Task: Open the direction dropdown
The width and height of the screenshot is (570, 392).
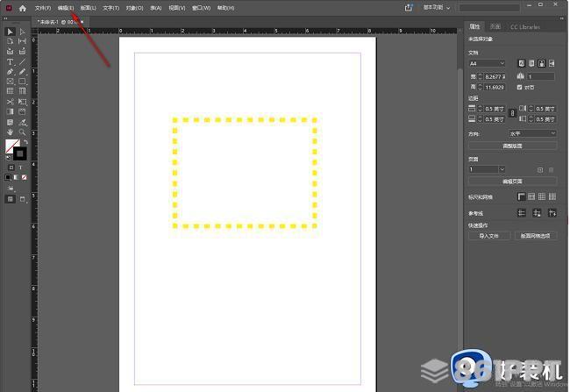Action: pos(532,133)
